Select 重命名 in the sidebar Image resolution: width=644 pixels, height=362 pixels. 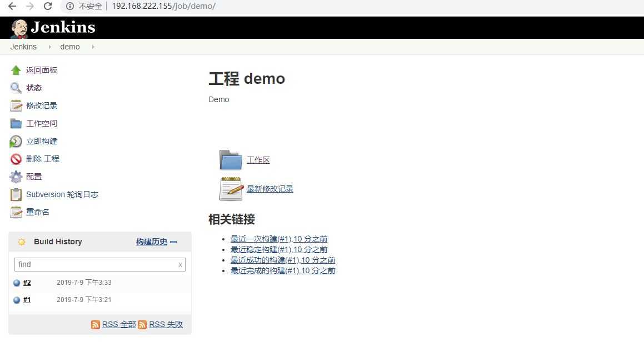point(37,212)
